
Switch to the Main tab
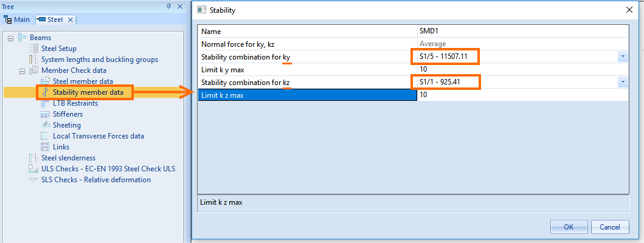click(x=17, y=19)
